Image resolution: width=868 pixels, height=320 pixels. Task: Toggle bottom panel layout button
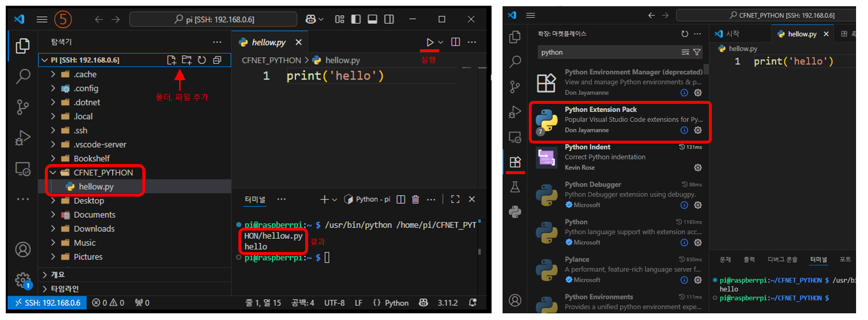pos(372,19)
